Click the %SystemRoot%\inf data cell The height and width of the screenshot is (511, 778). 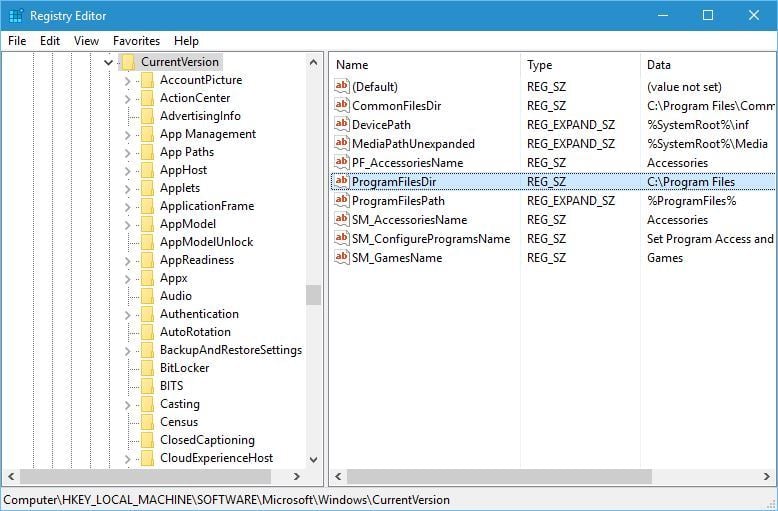698,125
